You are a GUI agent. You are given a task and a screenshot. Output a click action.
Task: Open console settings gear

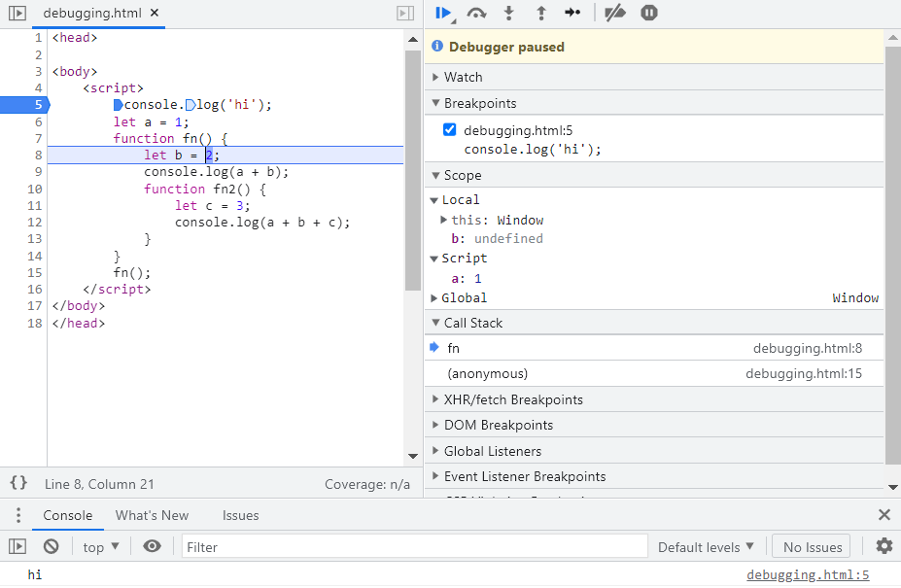[x=884, y=546]
